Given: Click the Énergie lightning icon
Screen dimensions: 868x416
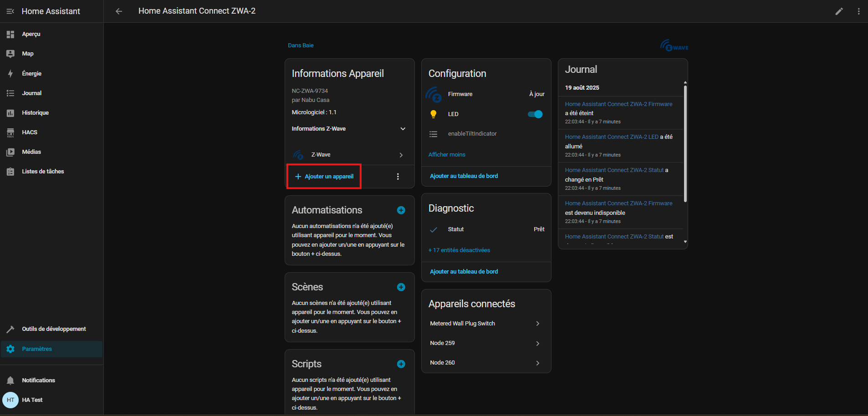Looking at the screenshot, I should [10, 74].
